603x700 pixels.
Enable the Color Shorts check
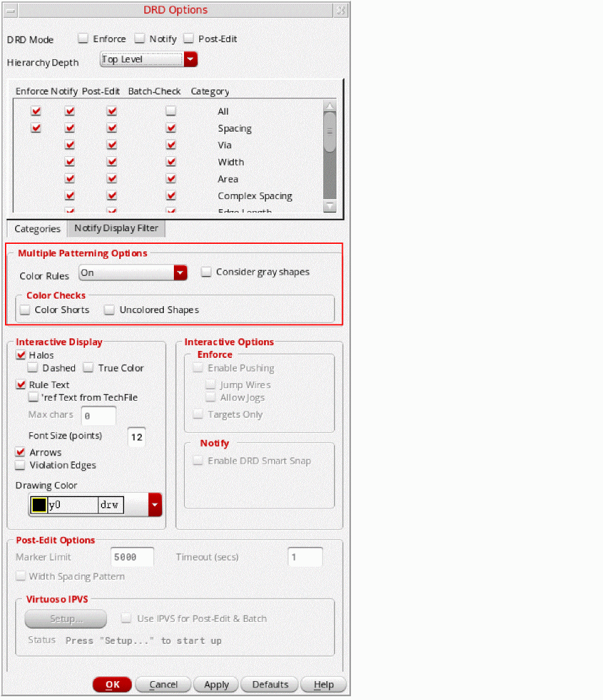coord(25,309)
